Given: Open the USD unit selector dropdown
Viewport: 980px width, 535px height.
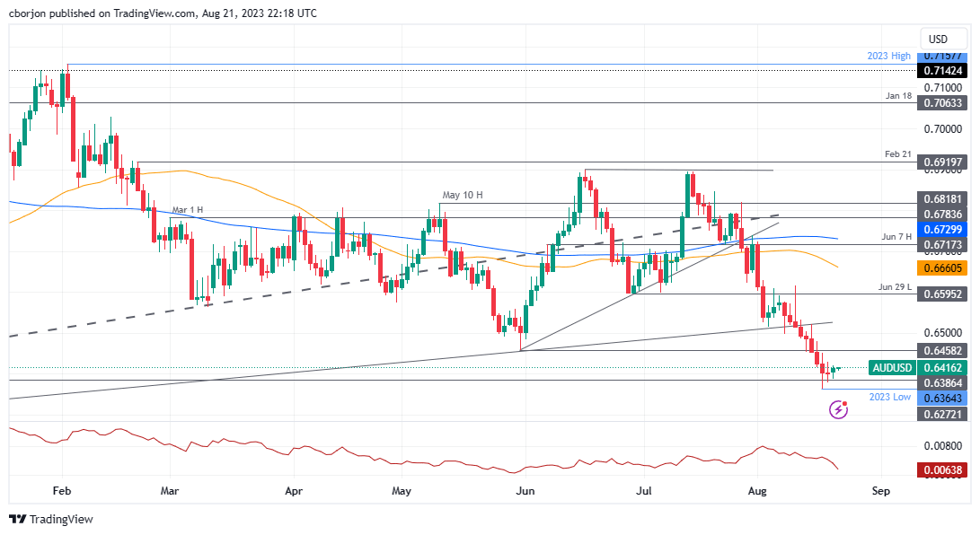Looking at the screenshot, I should [942, 39].
